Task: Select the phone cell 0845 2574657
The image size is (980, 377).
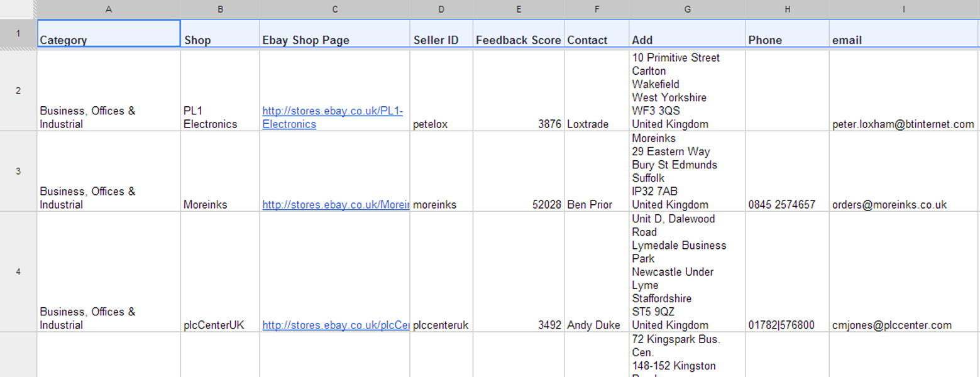Action: (781, 205)
